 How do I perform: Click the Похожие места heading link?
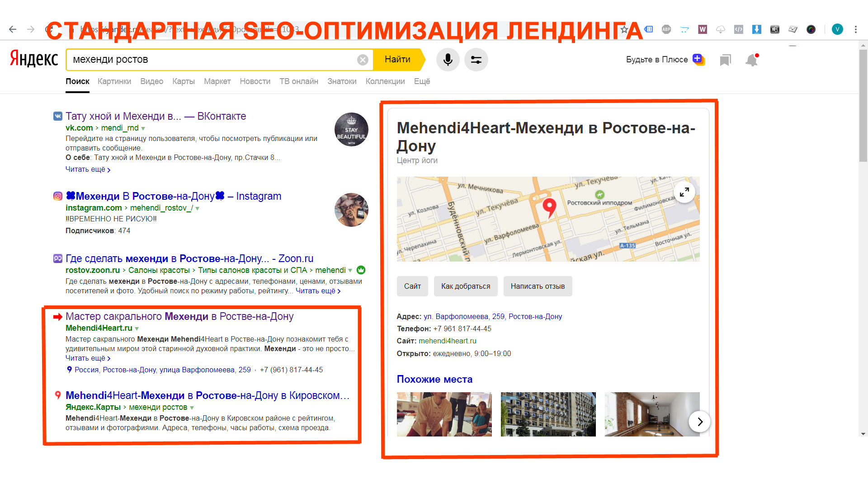(x=434, y=380)
